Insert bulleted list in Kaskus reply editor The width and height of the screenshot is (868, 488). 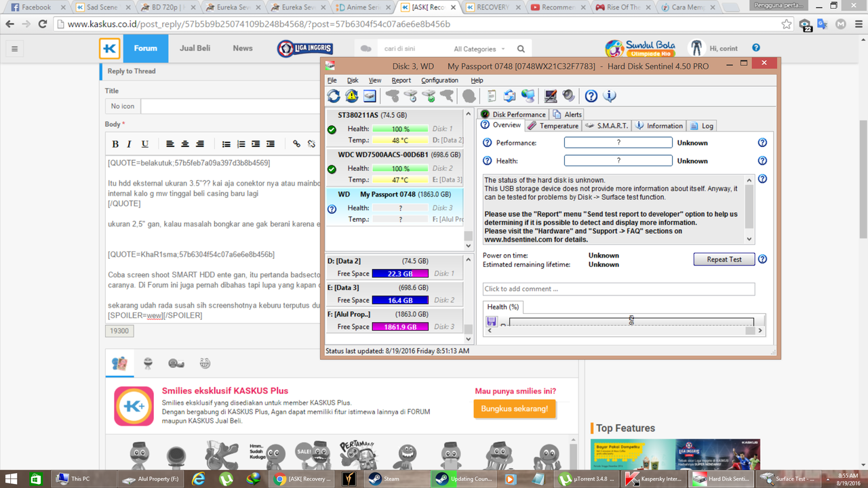(226, 144)
